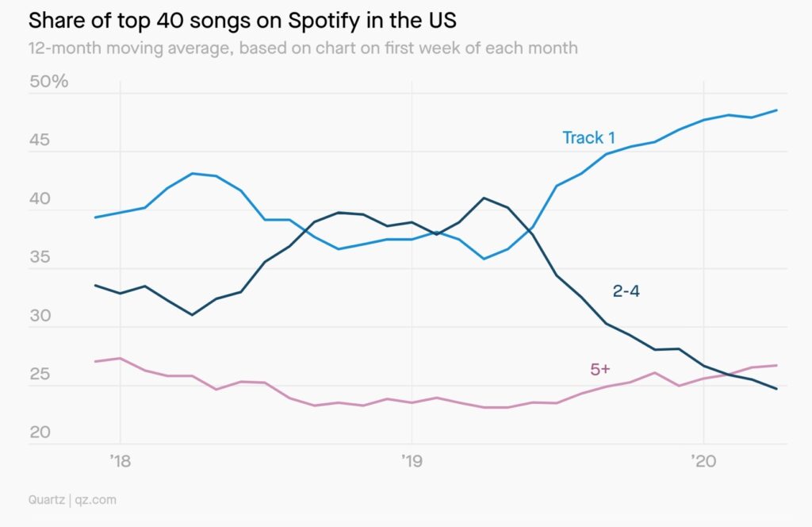
Task: Click the chart title about Spotify songs
Action: click(242, 20)
